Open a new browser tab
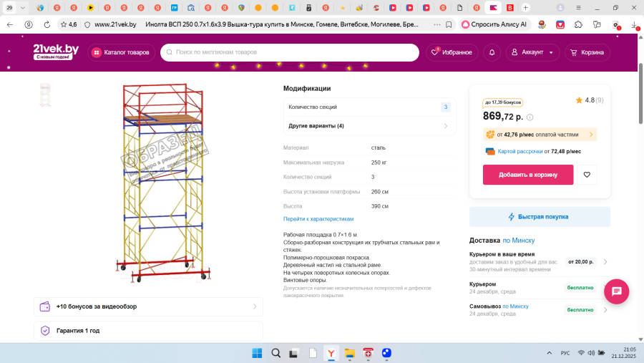This screenshot has width=644, height=363. (526, 7)
